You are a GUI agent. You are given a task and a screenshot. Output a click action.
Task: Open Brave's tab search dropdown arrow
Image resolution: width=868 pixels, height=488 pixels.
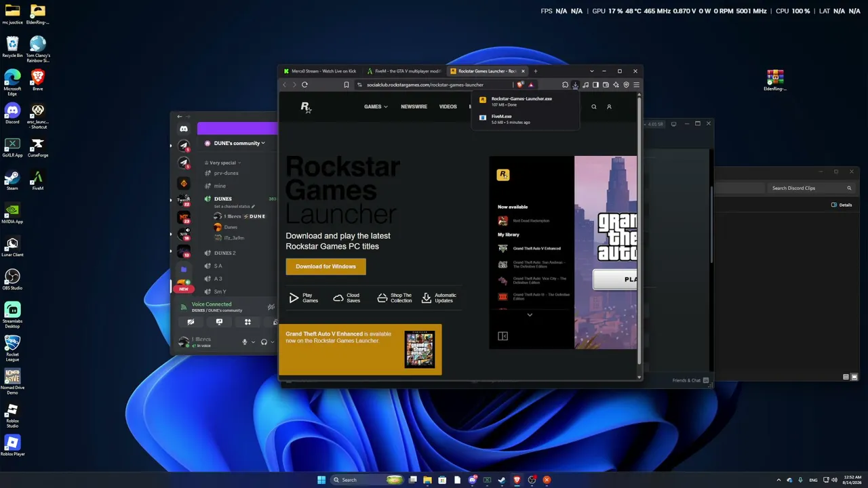[x=591, y=71]
